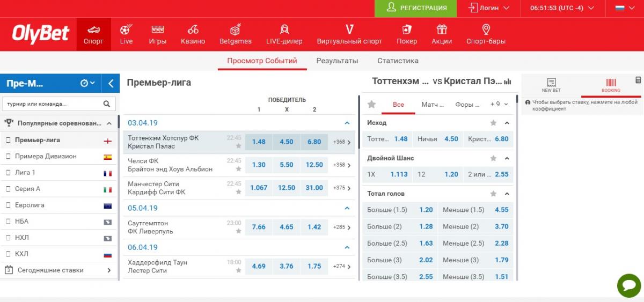The image size is (644, 302).
Task: Collapse Популярные соревнования section
Action: [109, 123]
